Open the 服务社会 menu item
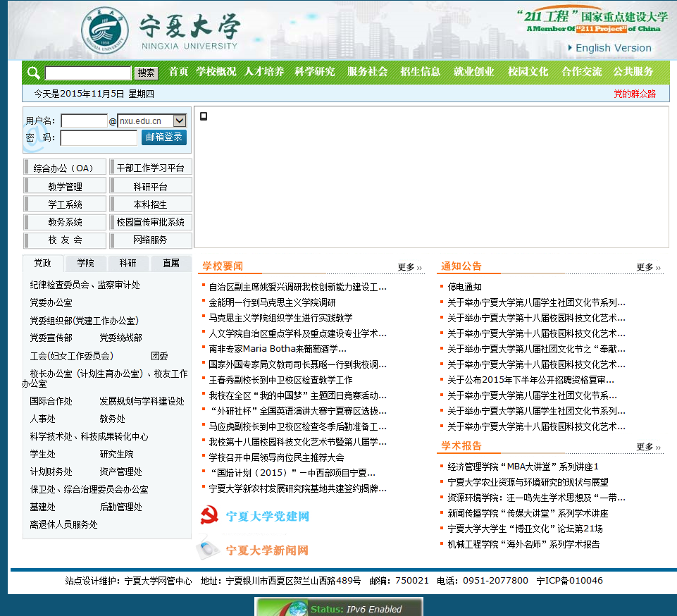The height and width of the screenshot is (616, 677). click(368, 71)
